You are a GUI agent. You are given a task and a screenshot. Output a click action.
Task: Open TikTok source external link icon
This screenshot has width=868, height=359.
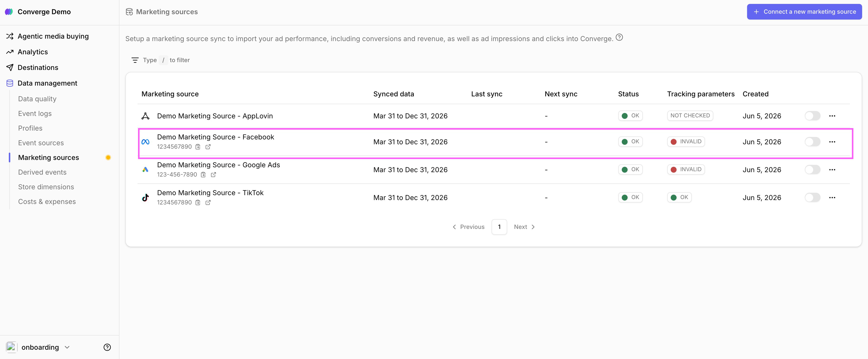(208, 202)
